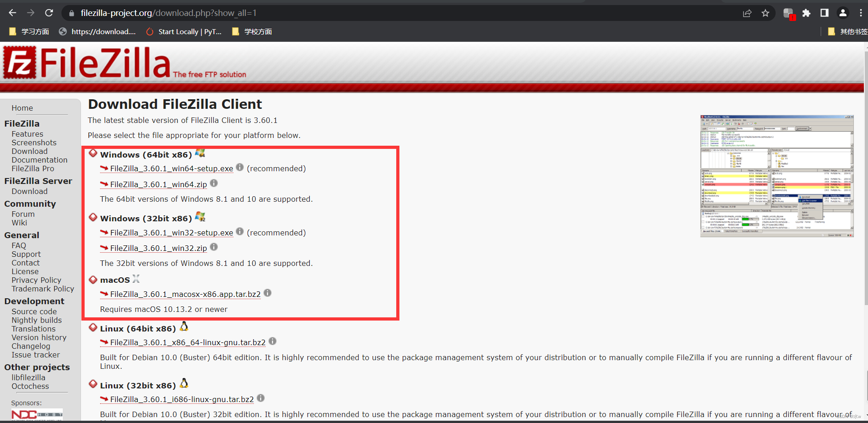Click the Apple icon next to macOS heading
Screen dimensions: 868x423
[x=136, y=279]
